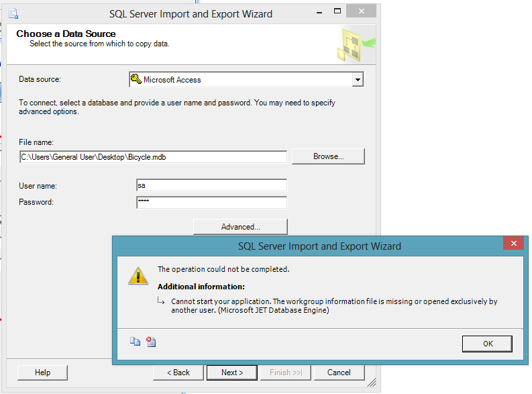532x394 pixels.
Task: Click the 'Cannot start your application' error message
Action: (334, 306)
